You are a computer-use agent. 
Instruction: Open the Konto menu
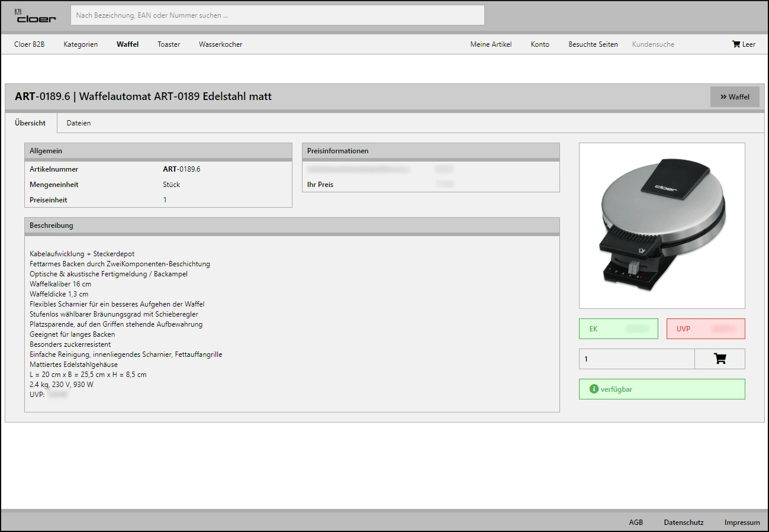540,44
